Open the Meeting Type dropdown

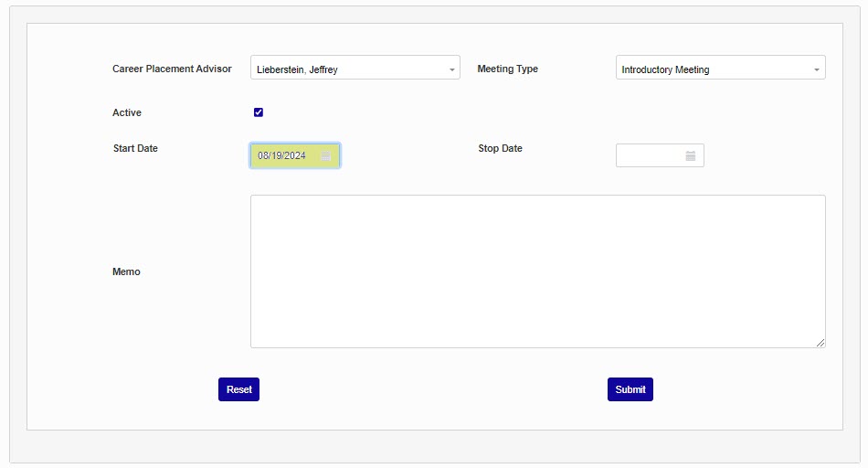coord(720,68)
